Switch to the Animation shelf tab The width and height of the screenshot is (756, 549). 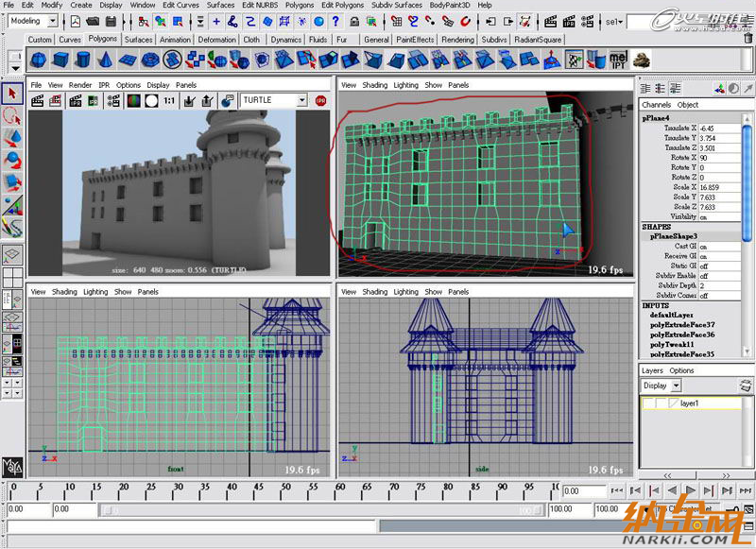pos(174,40)
